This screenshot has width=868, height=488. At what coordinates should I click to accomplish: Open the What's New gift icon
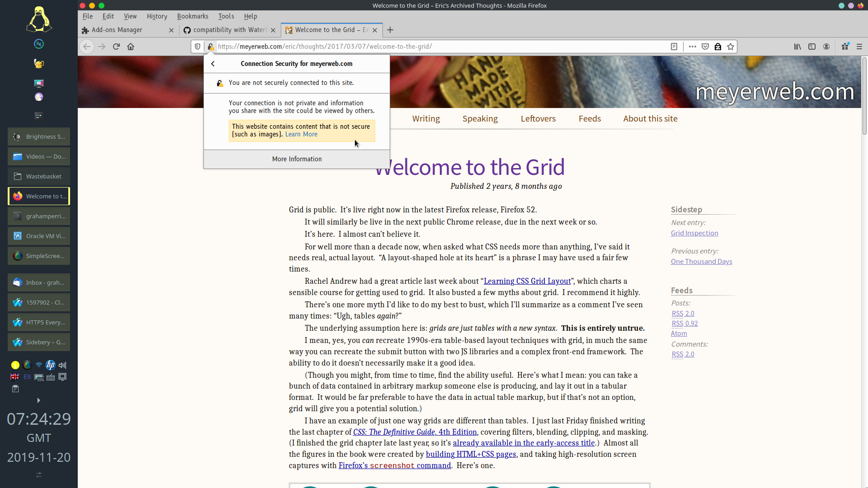pyautogui.click(x=845, y=47)
